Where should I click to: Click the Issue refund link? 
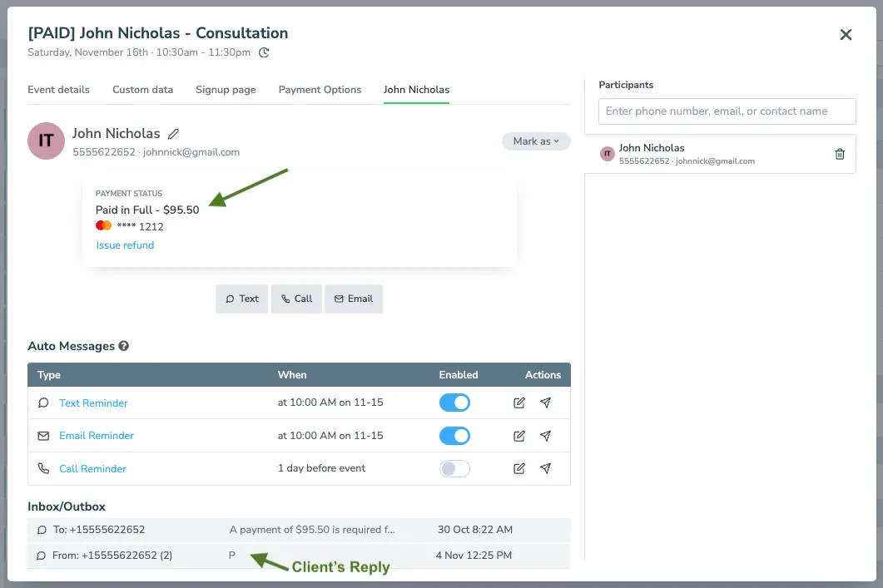[125, 245]
